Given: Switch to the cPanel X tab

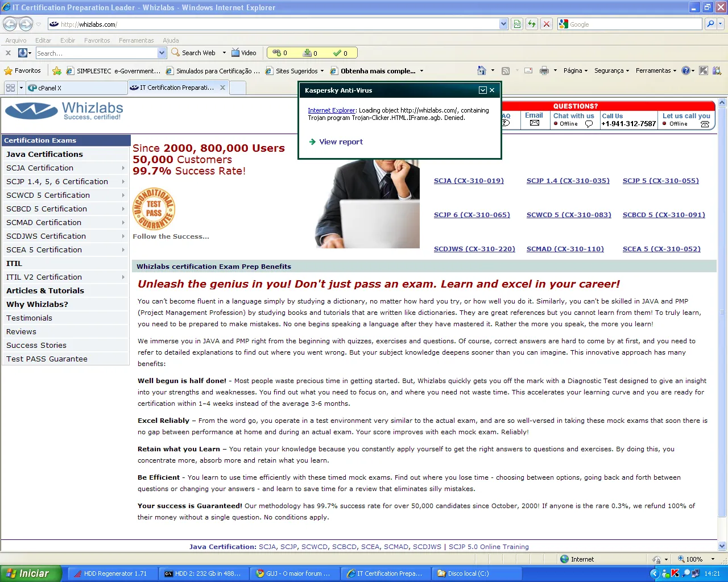Looking at the screenshot, I should pos(77,88).
